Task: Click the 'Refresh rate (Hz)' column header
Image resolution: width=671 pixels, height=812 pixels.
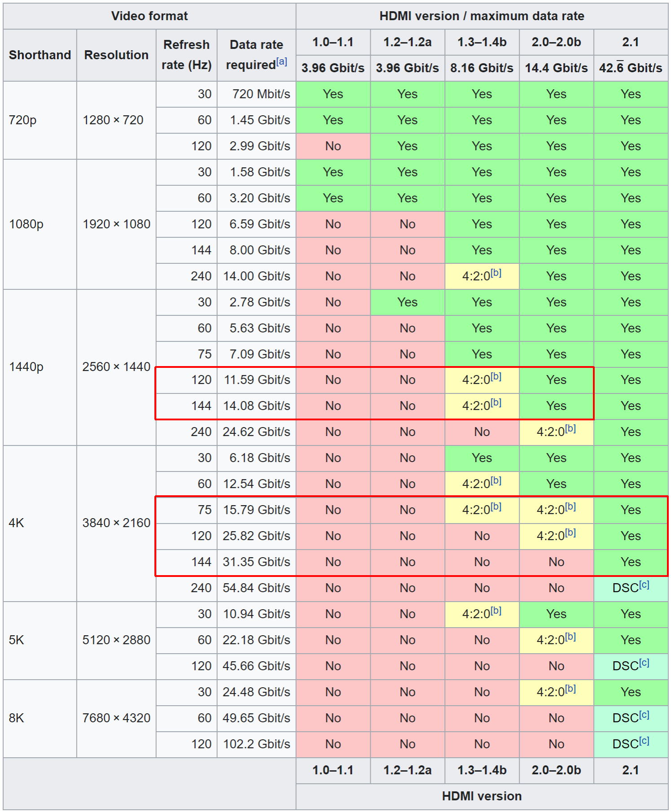Action: 186,55
